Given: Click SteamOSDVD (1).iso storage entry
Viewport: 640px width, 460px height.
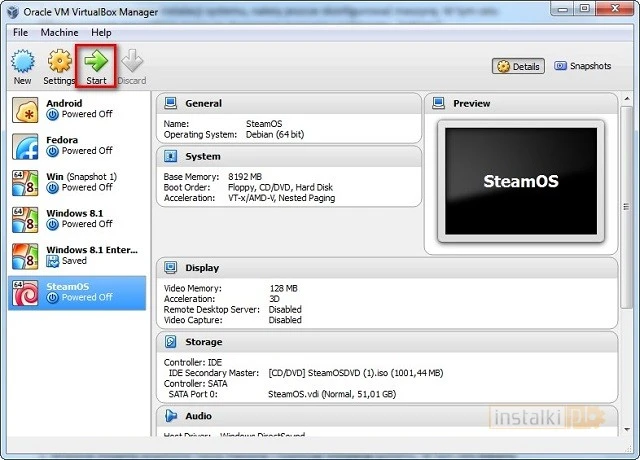Looking at the screenshot, I should [356, 373].
